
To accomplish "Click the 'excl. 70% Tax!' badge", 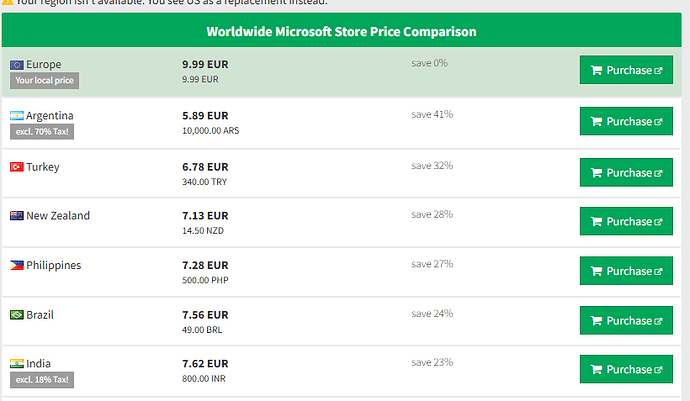I will point(44,132).
